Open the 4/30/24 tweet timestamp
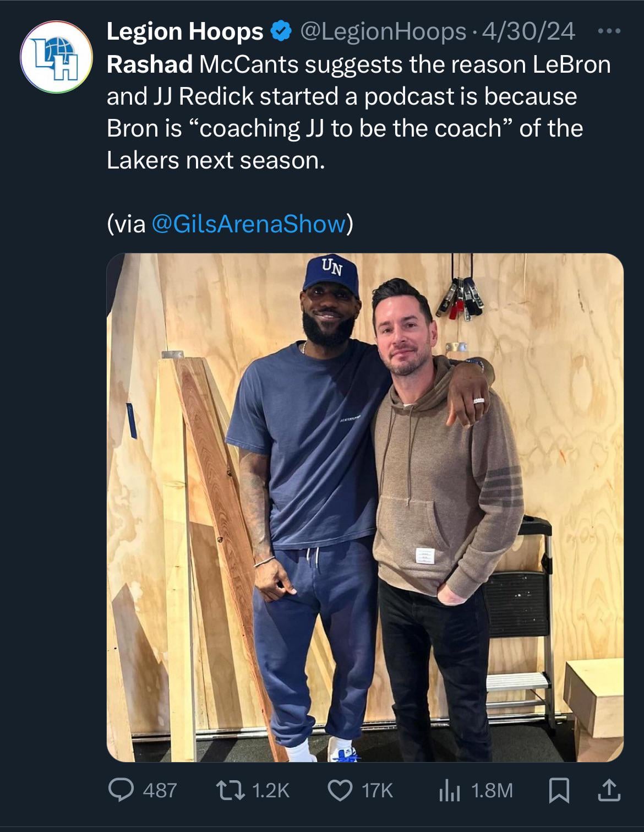Screen dimensions: 644x832 pyautogui.click(x=528, y=31)
